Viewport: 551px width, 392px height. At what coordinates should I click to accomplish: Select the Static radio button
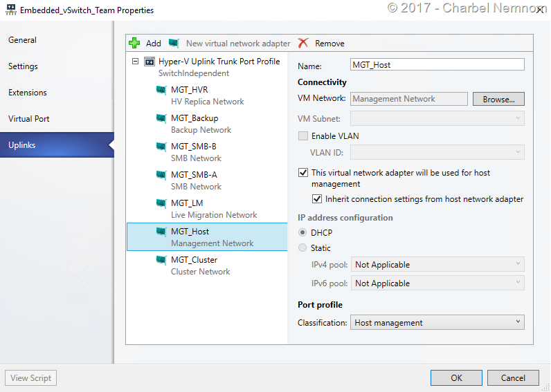(x=302, y=248)
